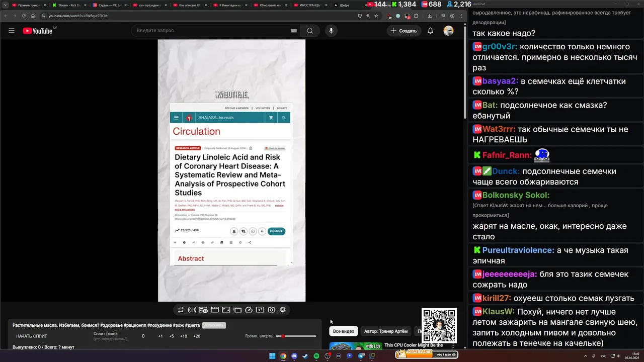Click chat username 'Fafnir_Rann'
Image resolution: width=644 pixels, height=362 pixels.
click(506, 155)
